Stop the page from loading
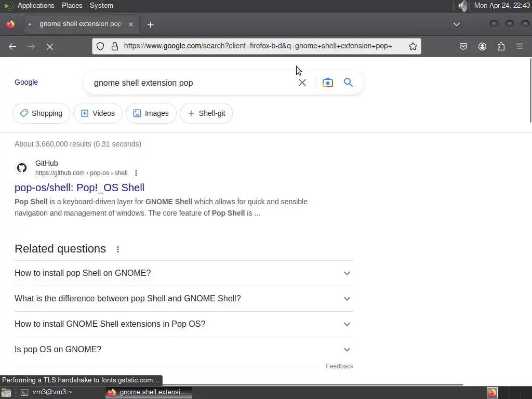532x399 pixels. point(50,46)
